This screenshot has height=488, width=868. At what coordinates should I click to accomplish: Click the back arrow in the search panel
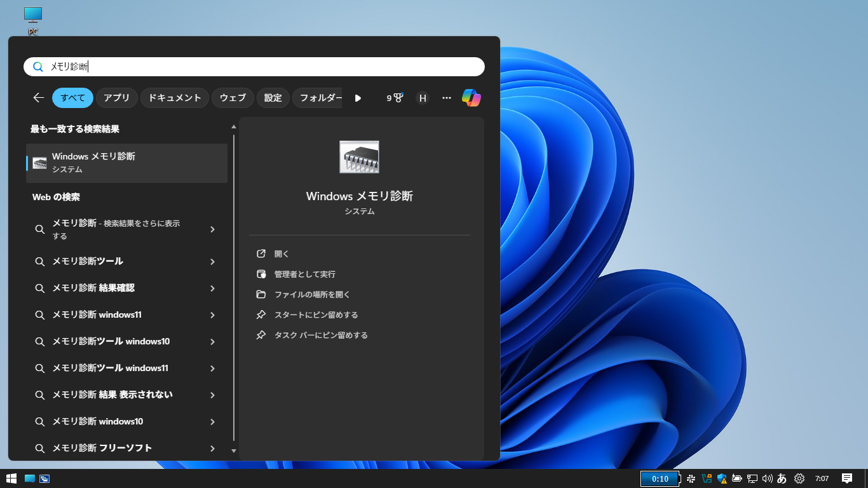tap(39, 98)
